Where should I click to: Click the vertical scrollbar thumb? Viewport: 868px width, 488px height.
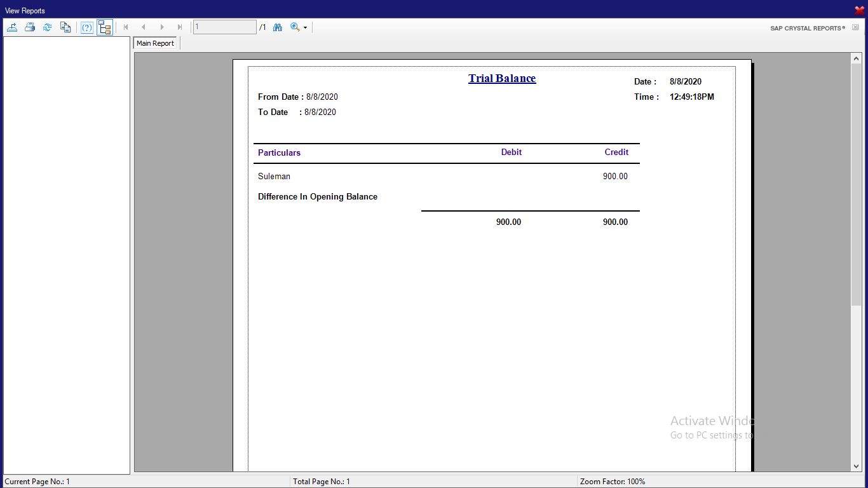pos(856,184)
